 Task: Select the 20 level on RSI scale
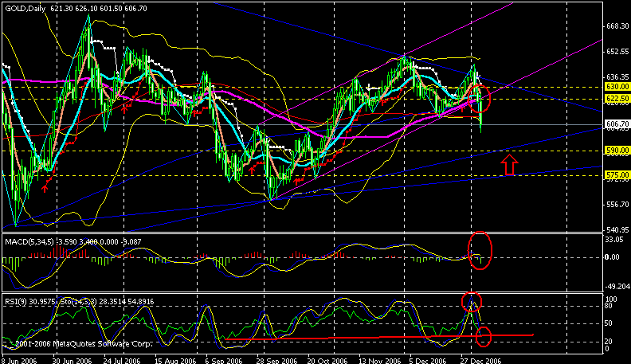tap(610, 342)
